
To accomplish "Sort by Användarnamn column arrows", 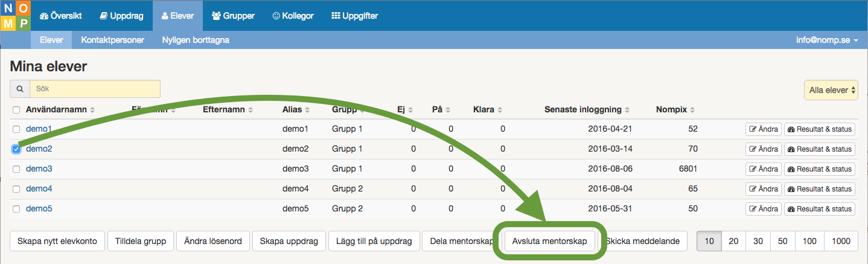I will [x=92, y=110].
